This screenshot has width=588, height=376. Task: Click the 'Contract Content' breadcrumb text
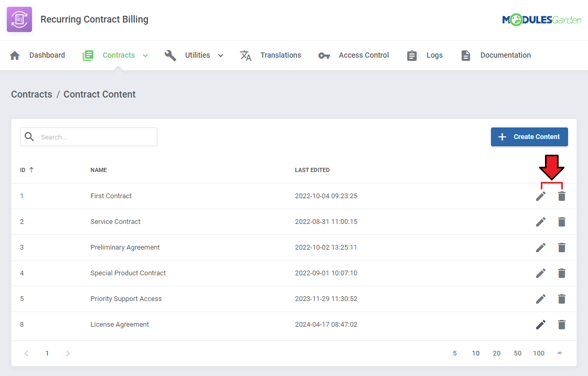(x=99, y=94)
